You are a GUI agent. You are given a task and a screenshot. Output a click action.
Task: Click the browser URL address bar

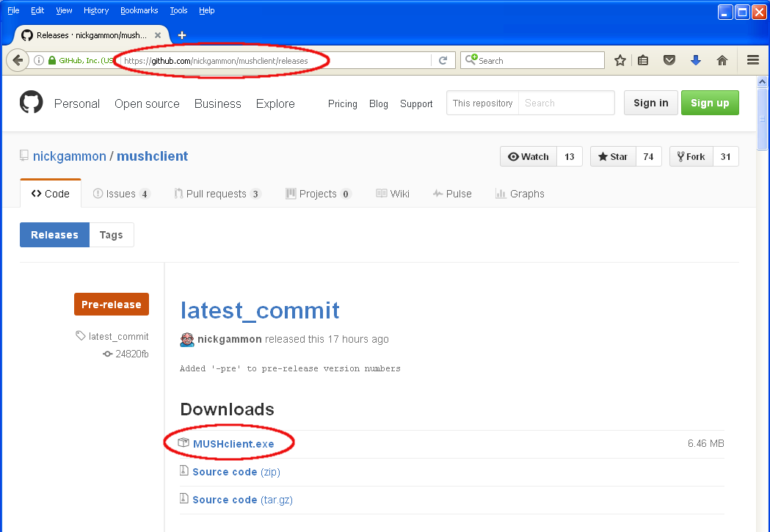[277, 61]
